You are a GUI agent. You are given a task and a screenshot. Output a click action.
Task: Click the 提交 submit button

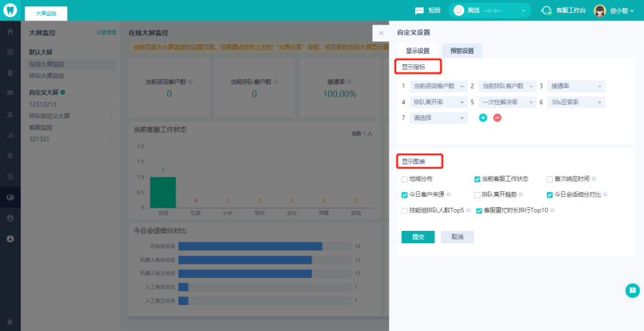pos(418,237)
